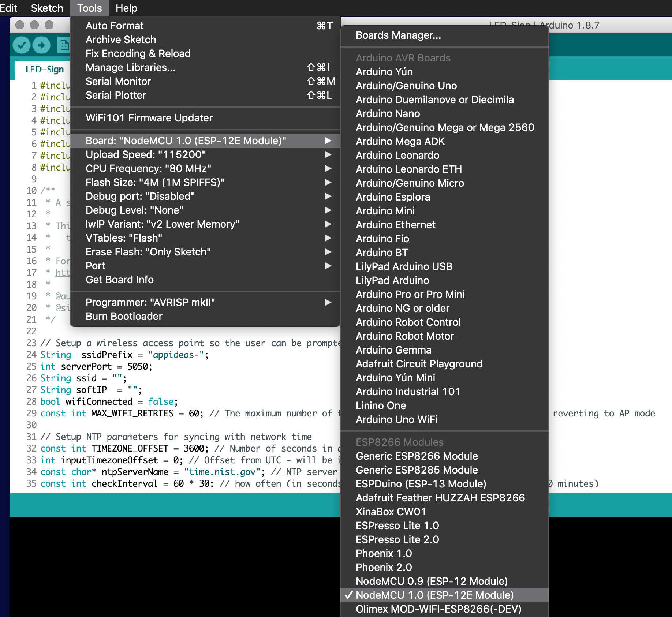Click the New sketch document icon
This screenshot has width=672, height=617.
[63, 45]
